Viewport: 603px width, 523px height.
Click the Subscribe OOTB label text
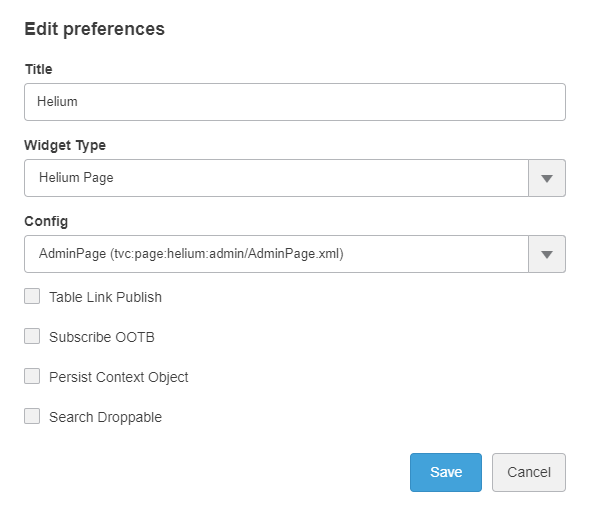pos(101,337)
